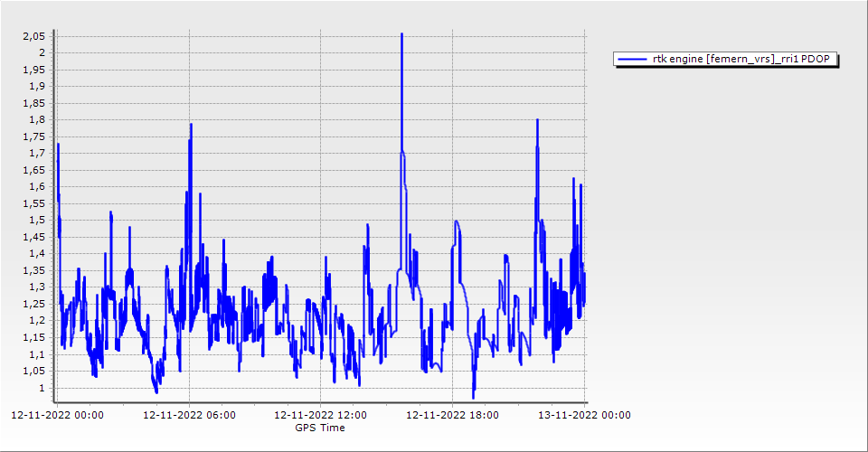Click the 1,65 y-axis tick label
The image size is (868, 452).
[33, 171]
